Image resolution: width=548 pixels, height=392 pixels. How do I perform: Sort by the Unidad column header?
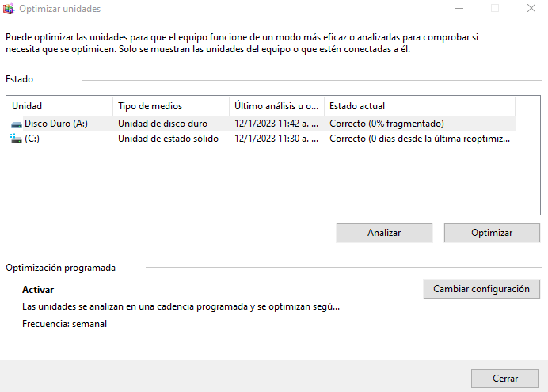(x=59, y=106)
